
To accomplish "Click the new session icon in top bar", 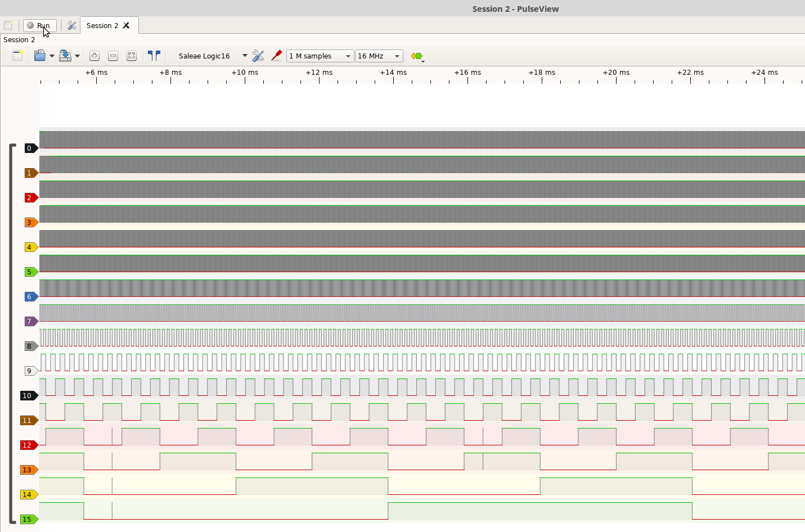I will point(8,25).
